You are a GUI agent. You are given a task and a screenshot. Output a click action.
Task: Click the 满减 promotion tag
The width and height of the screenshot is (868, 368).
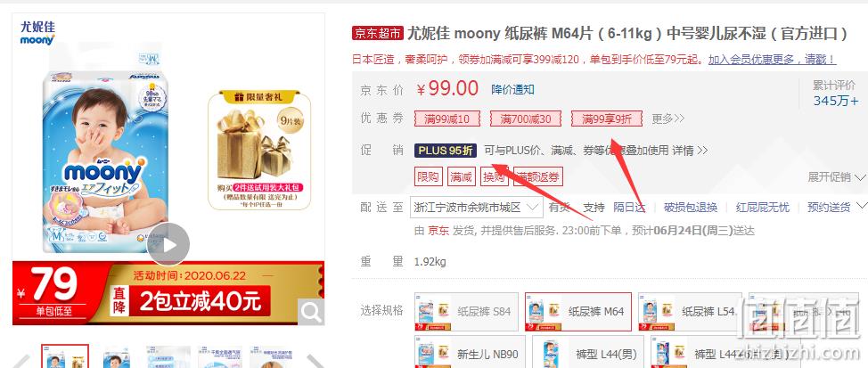coord(461,176)
